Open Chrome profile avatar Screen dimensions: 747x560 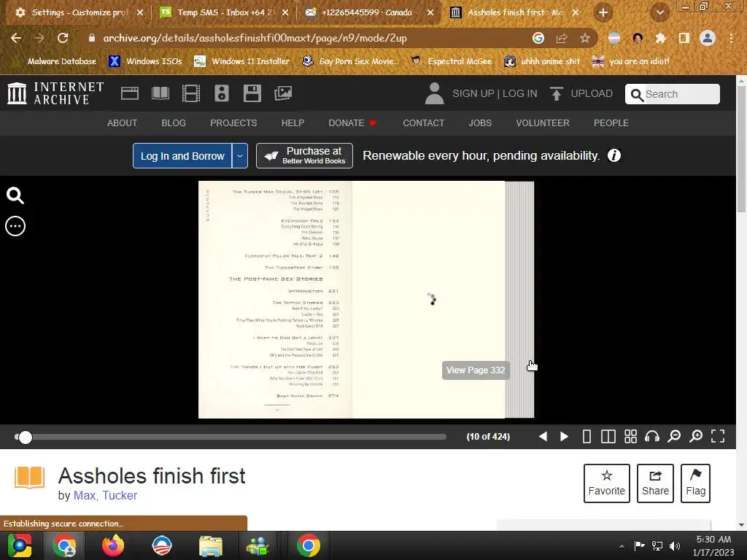pos(708,38)
